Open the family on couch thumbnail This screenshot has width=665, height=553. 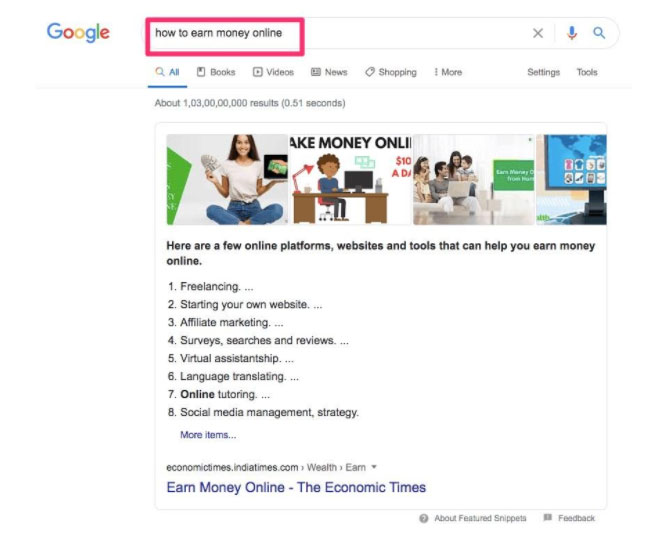pyautogui.click(x=474, y=179)
